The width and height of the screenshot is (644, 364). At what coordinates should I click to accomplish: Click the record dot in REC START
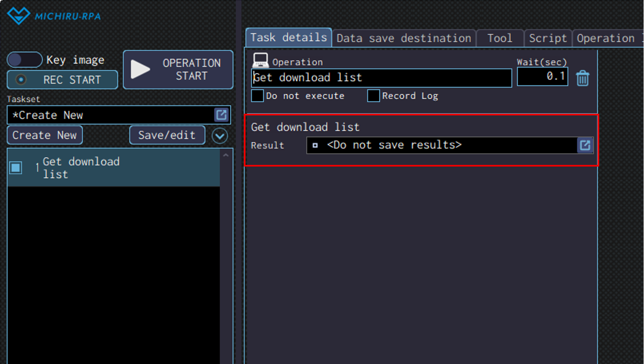click(x=21, y=80)
